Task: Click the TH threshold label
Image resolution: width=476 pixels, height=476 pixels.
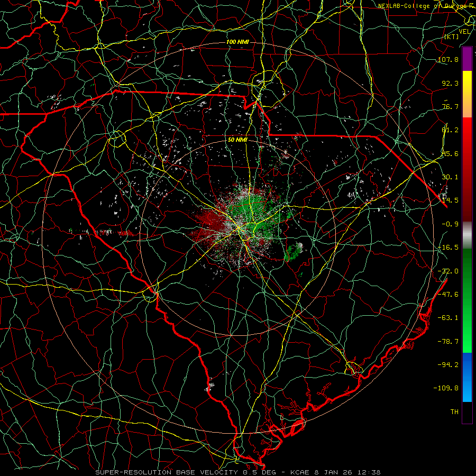Action: [x=454, y=412]
